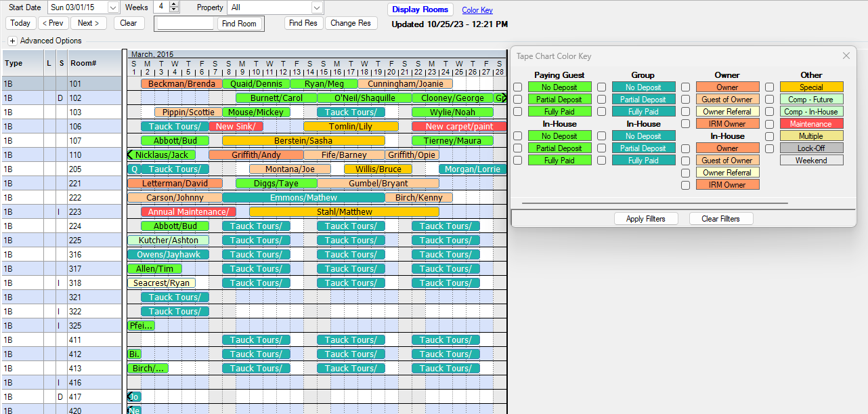Select the Willis/Bruce reservation

pyautogui.click(x=378, y=169)
